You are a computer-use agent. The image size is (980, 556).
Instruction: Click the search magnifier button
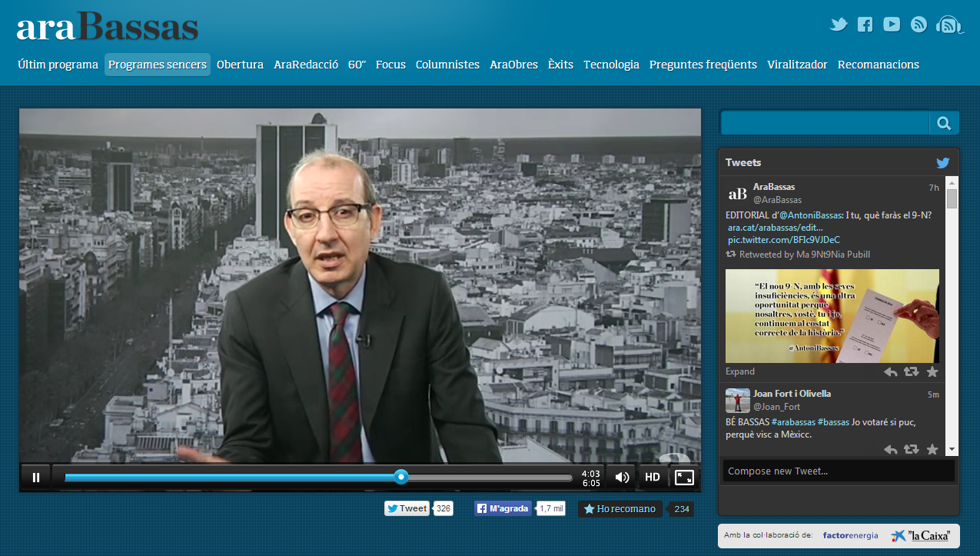click(x=944, y=123)
